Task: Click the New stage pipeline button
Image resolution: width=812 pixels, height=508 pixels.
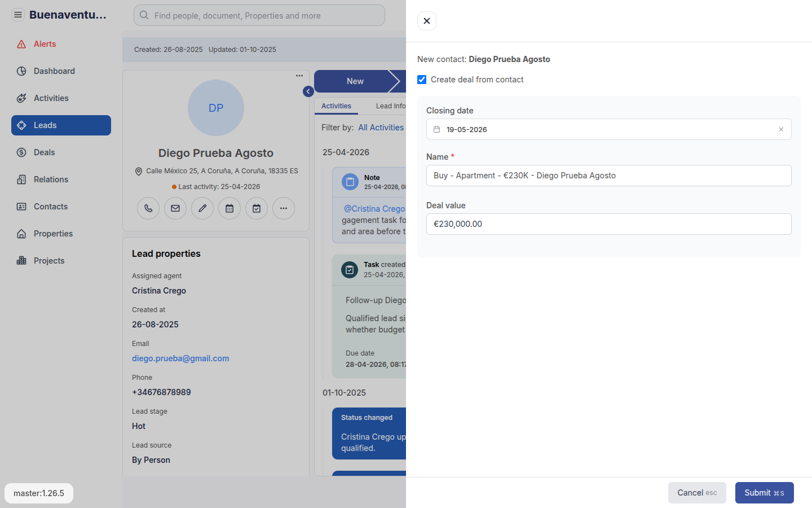Action: coord(355,81)
